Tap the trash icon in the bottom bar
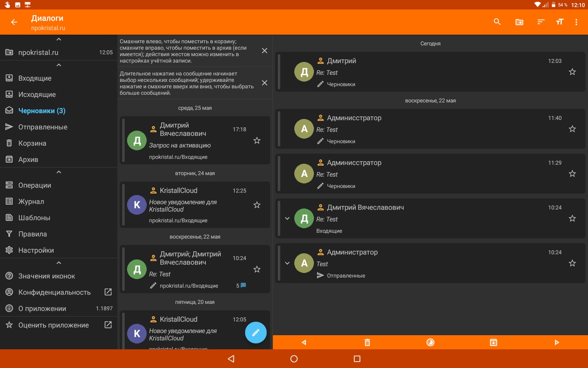The width and height of the screenshot is (588, 368). [x=367, y=342]
